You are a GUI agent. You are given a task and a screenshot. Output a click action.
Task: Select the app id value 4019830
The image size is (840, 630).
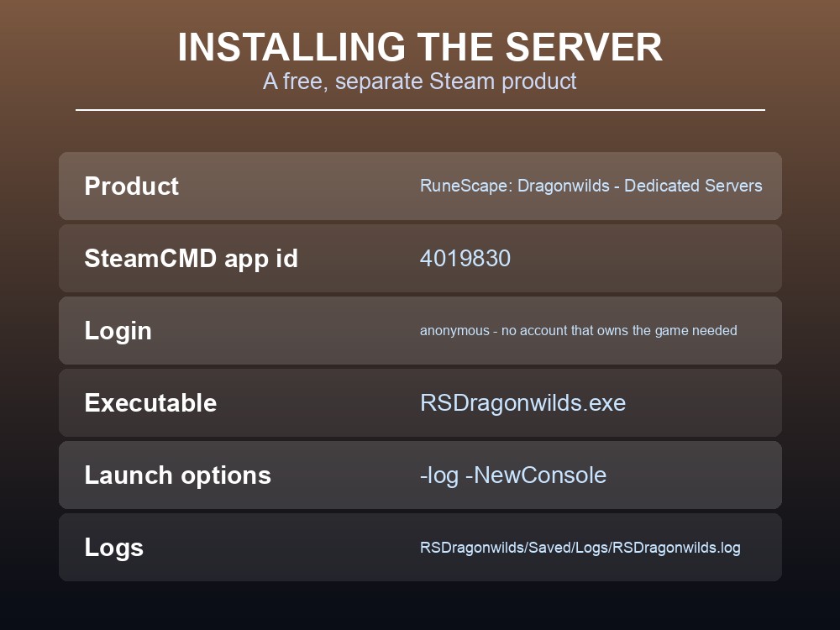[x=465, y=258]
